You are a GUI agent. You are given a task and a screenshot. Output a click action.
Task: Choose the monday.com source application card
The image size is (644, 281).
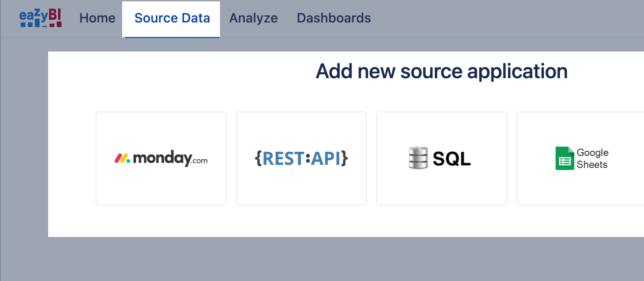pyautogui.click(x=161, y=158)
